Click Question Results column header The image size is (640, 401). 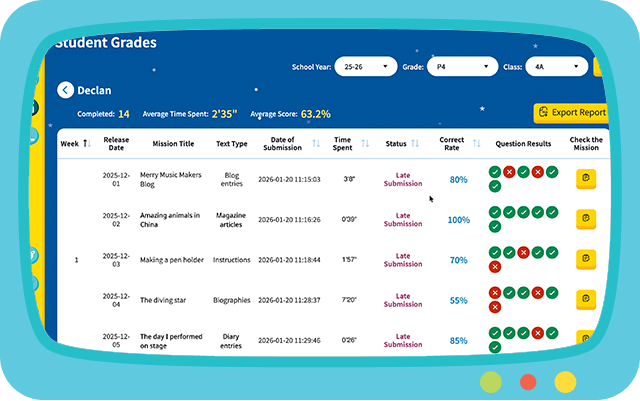coord(523,144)
